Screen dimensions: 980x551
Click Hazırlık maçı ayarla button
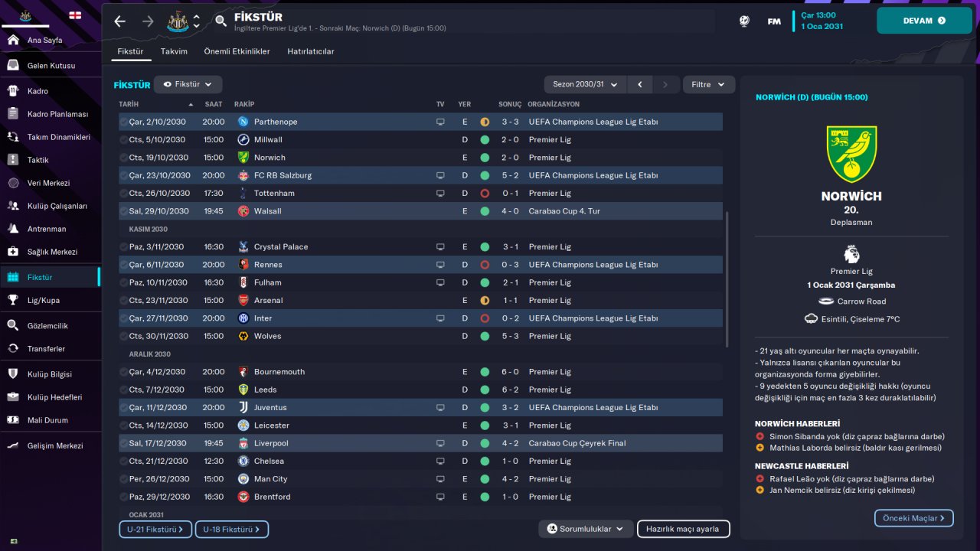click(684, 529)
